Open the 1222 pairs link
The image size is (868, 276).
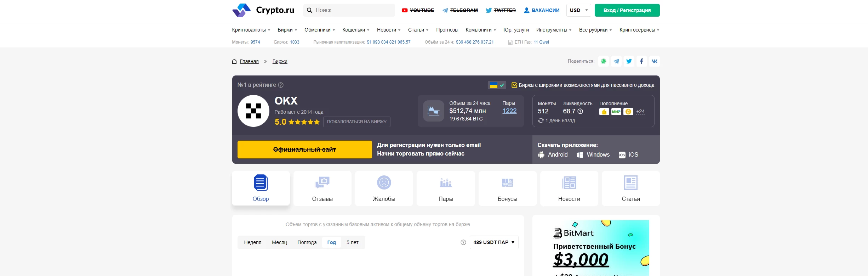[x=509, y=111]
